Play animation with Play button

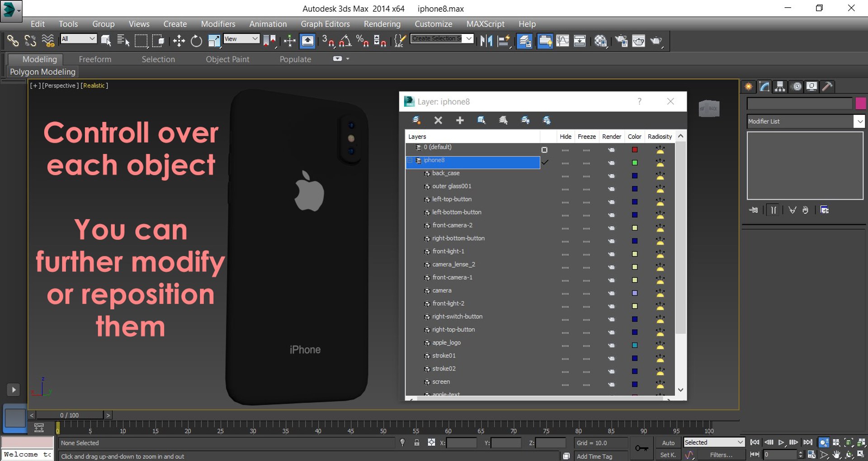click(x=781, y=442)
